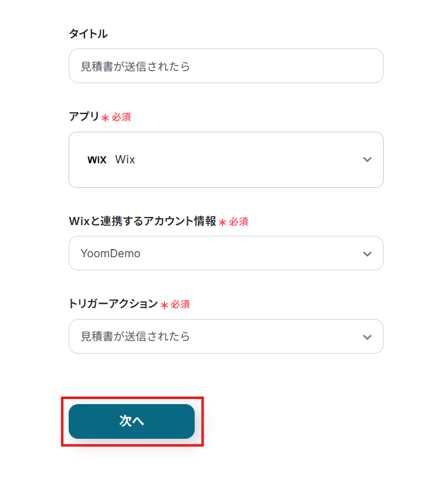448x493 pixels.
Task: Click the YoomDemo account value
Action: pos(110,253)
